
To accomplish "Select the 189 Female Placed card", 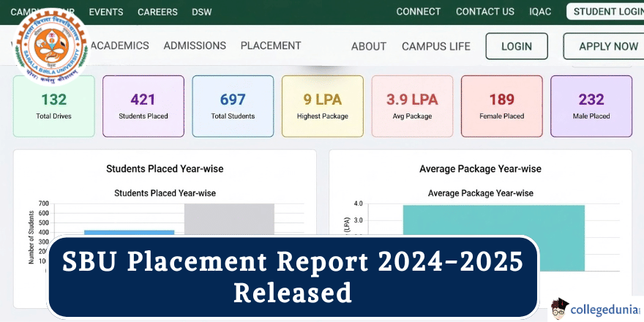I will pos(501,106).
